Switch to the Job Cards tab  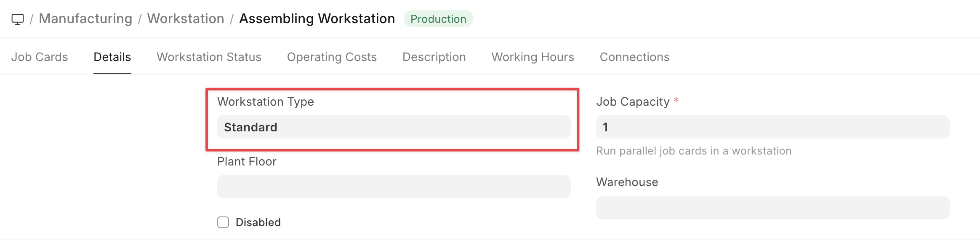point(40,57)
